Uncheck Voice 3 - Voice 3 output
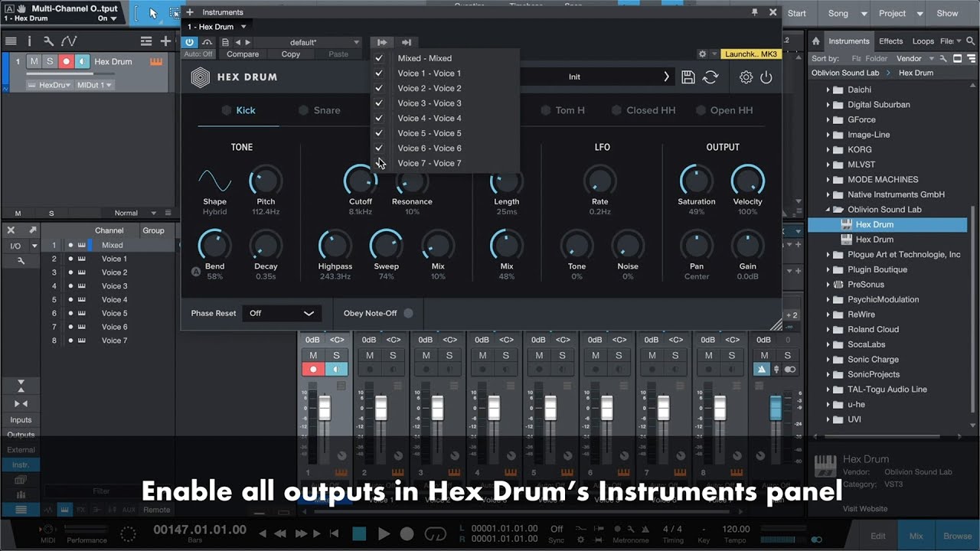The height and width of the screenshot is (551, 980). 379,103
